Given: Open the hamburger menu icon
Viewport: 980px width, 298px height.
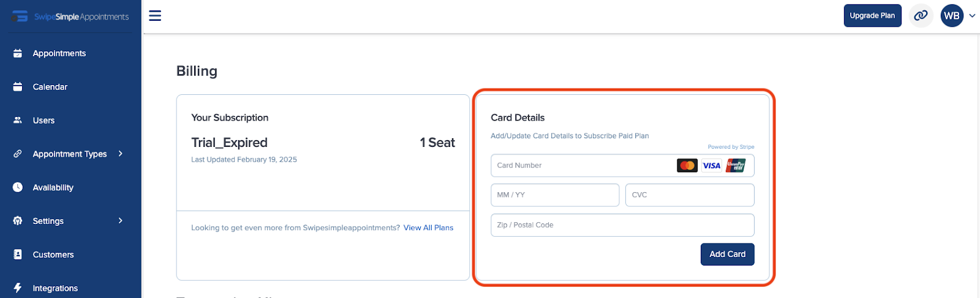Looking at the screenshot, I should point(155,16).
